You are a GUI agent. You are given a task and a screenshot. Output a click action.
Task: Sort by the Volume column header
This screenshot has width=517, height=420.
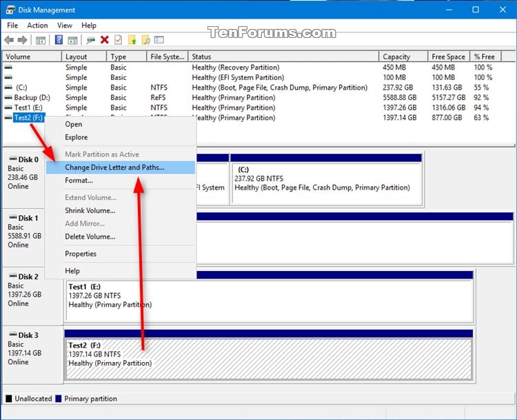pos(32,57)
